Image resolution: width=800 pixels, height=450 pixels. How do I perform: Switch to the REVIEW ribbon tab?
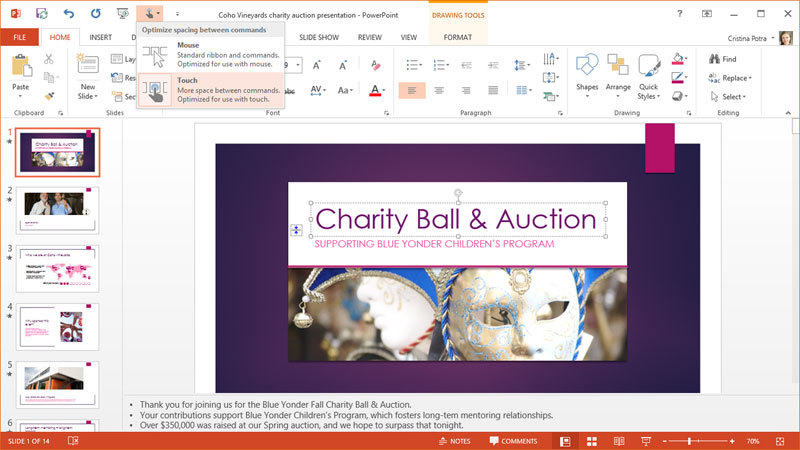click(369, 37)
